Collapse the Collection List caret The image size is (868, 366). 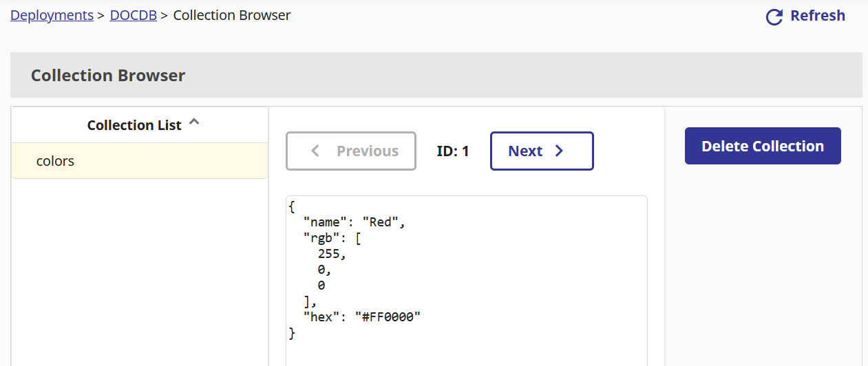click(194, 122)
